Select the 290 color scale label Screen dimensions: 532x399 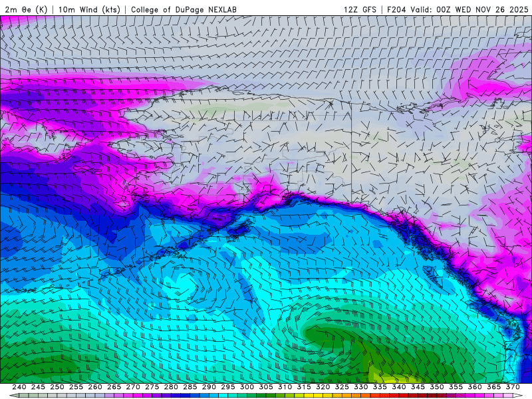pos(209,387)
